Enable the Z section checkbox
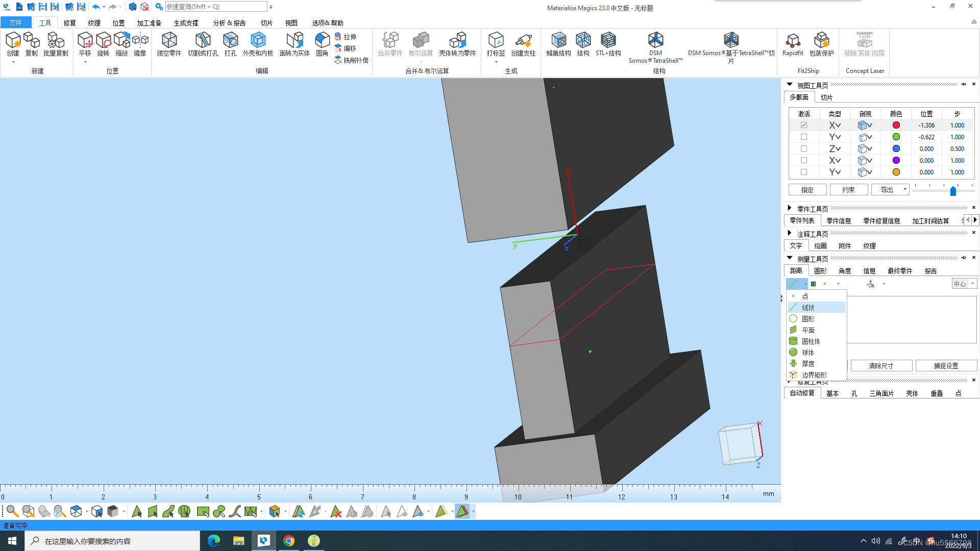980x551 pixels. click(804, 149)
